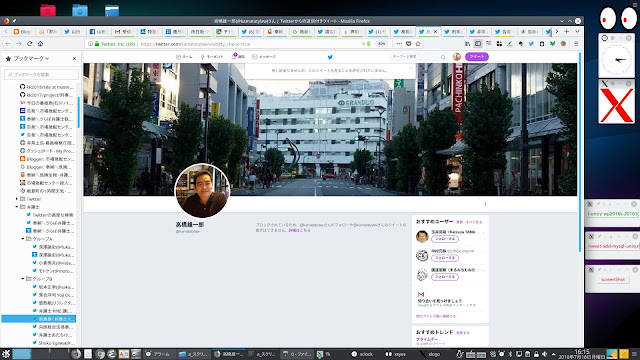List all tabs dropdown arrow

pyautogui.click(x=577, y=31)
